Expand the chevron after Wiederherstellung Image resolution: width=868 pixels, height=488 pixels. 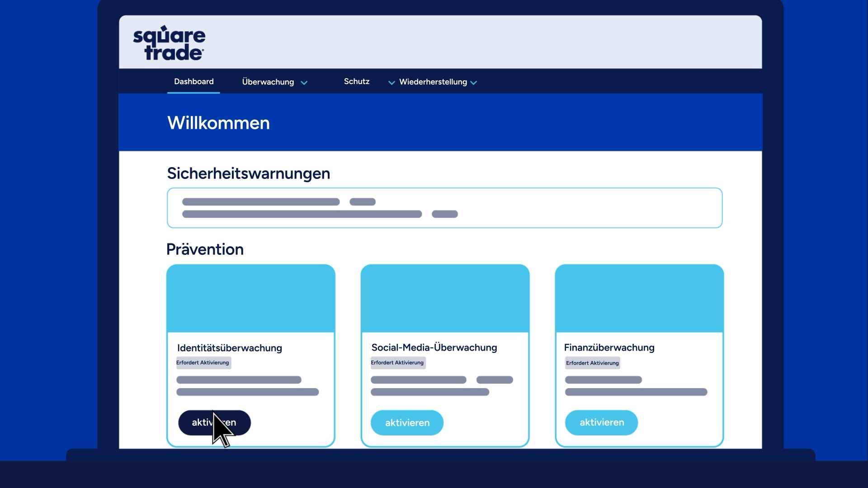click(474, 83)
